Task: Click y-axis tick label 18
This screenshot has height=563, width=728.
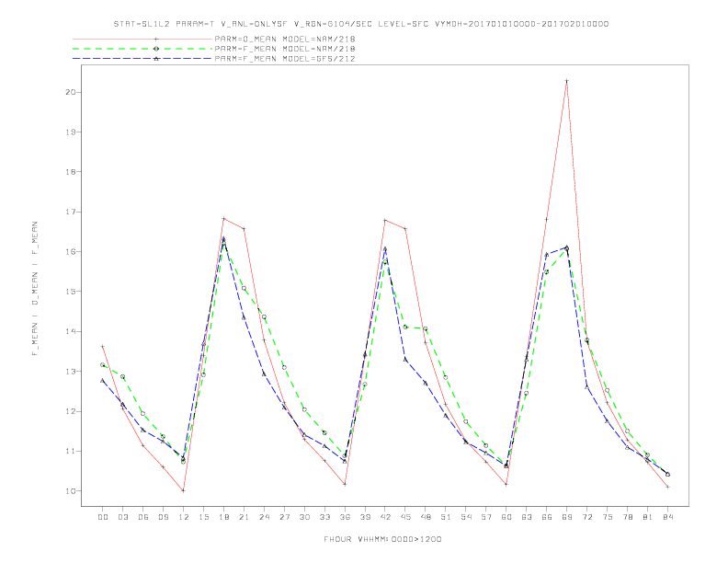Action: [70, 172]
